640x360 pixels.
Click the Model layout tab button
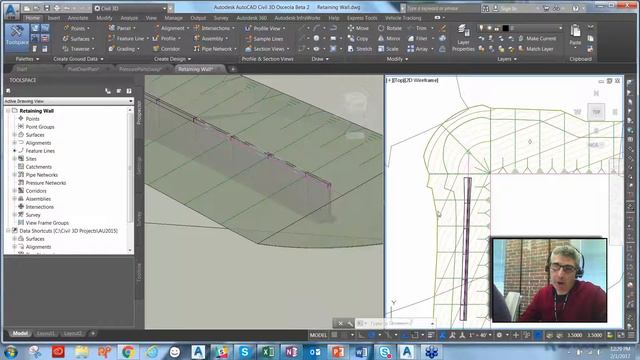tap(20, 334)
